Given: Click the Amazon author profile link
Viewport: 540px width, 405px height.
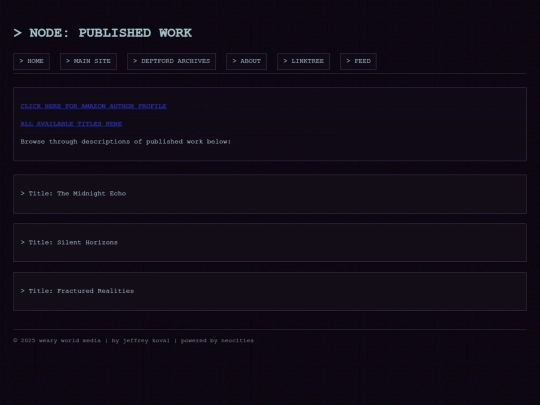Looking at the screenshot, I should [93, 106].
